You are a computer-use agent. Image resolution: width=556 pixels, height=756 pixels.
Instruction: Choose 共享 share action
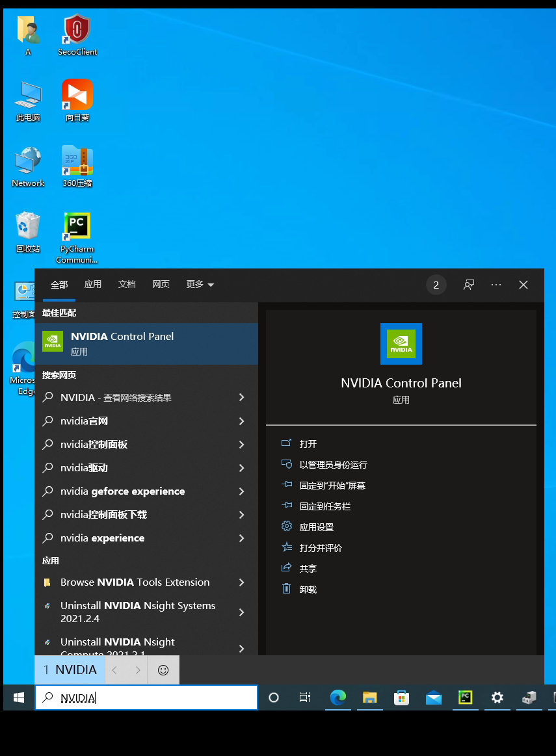point(299,568)
